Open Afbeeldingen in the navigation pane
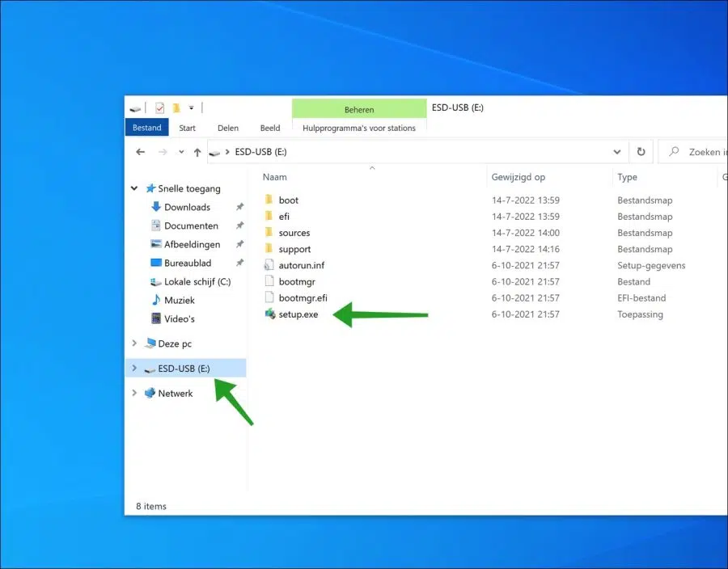The height and width of the screenshot is (569, 728). coord(193,244)
